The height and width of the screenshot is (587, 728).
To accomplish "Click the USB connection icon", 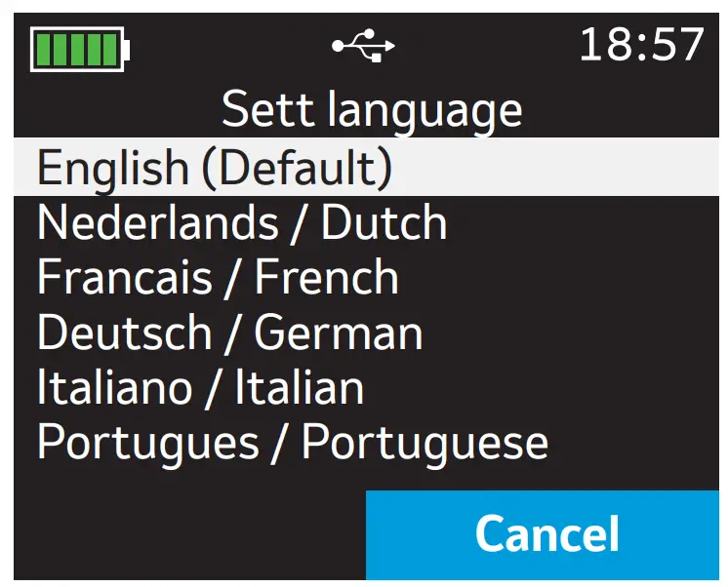I will [x=363, y=46].
